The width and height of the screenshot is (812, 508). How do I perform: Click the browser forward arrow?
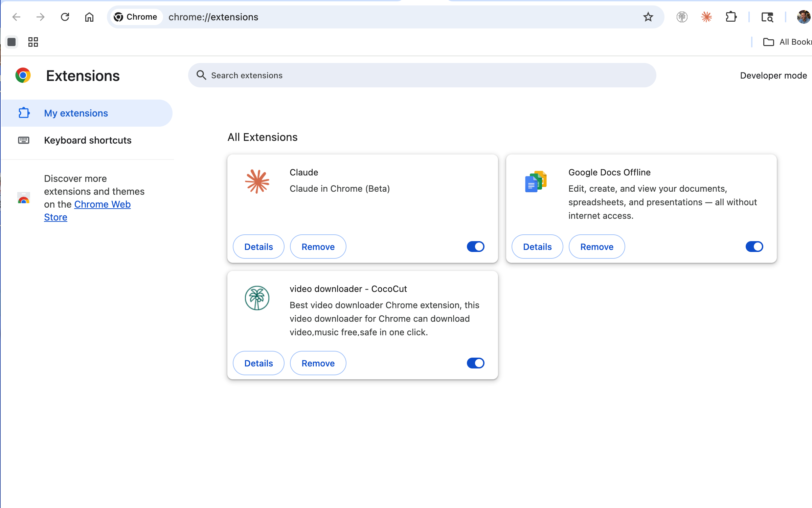(x=41, y=17)
